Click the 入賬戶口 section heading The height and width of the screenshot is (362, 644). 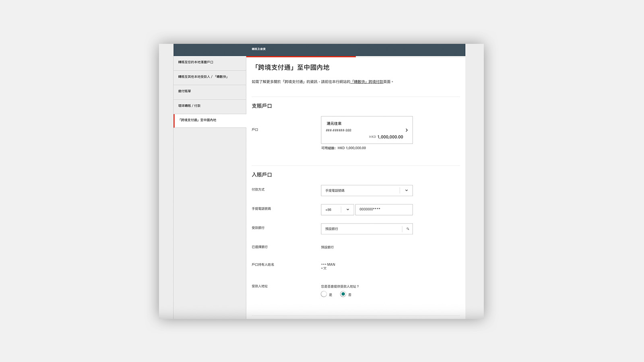(x=262, y=175)
